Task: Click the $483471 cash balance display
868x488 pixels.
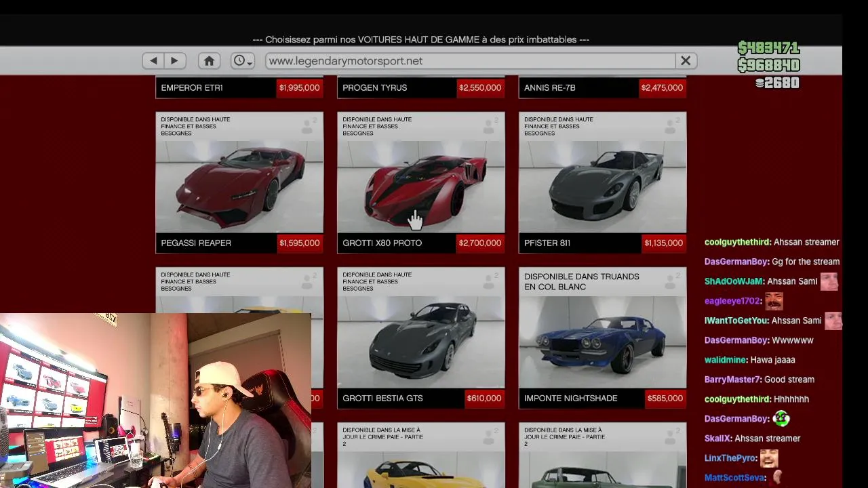Action: click(768, 48)
